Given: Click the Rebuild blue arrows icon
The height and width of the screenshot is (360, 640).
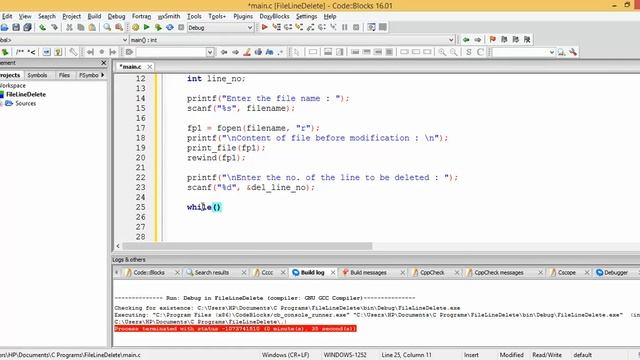Looking at the screenshot, I should [169, 27].
